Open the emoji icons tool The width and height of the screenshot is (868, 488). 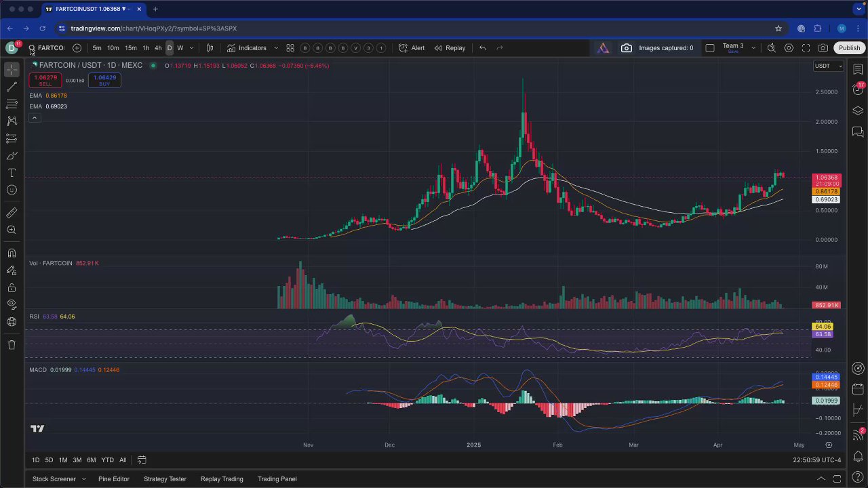12,190
